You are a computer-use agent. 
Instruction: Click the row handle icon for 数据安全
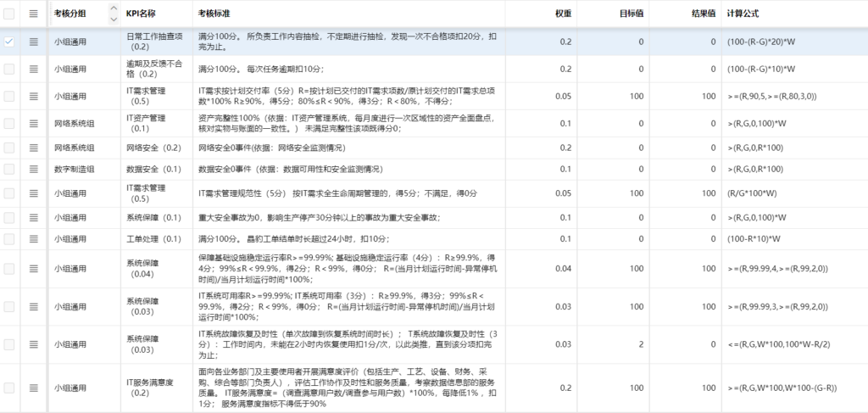34,169
